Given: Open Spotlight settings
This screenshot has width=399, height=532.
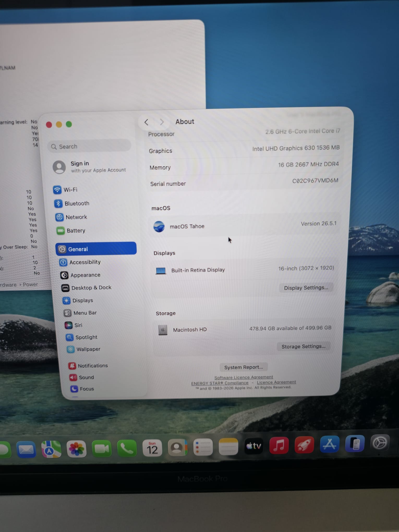Looking at the screenshot, I should click(x=81, y=337).
